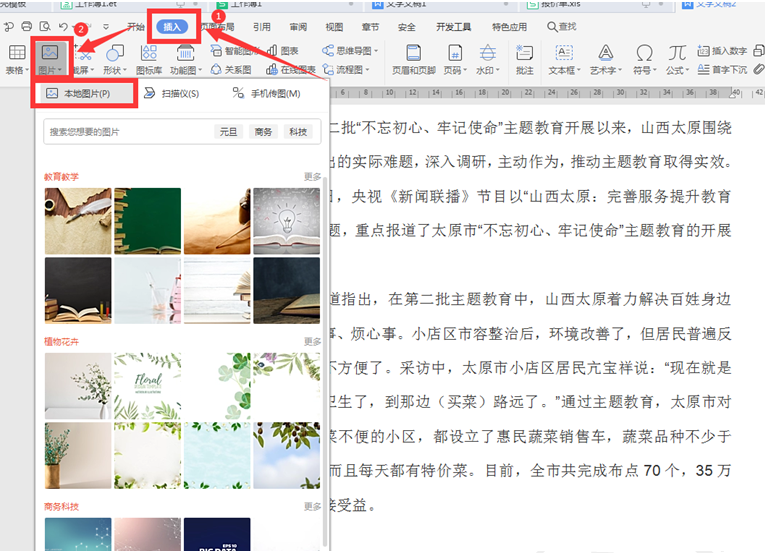Switch to the 审阅 tab
The height and width of the screenshot is (553, 765).
298,27
